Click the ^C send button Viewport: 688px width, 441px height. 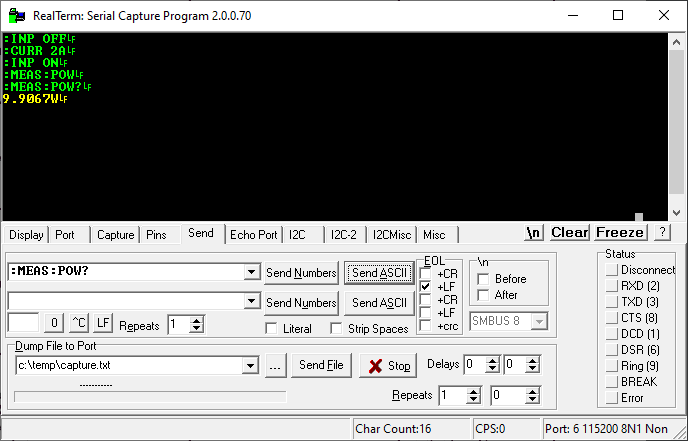[79, 323]
